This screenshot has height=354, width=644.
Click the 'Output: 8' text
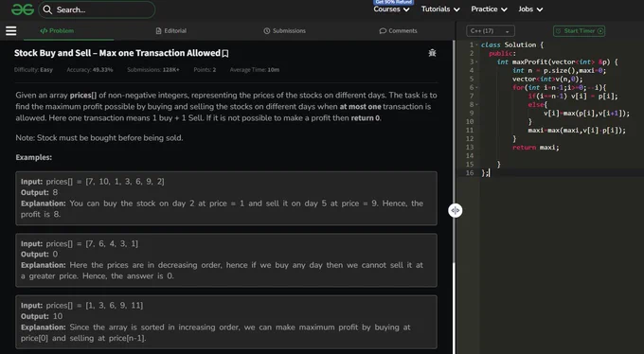(x=39, y=192)
